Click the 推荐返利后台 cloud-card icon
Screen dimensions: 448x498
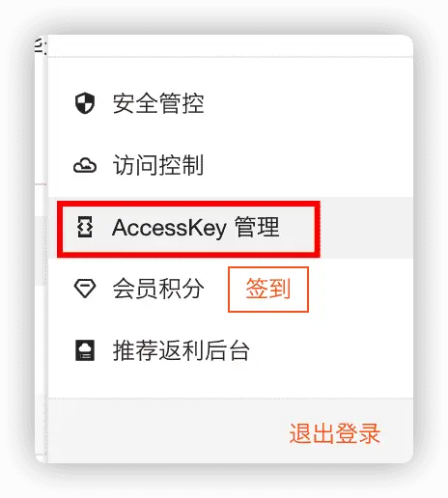85,350
